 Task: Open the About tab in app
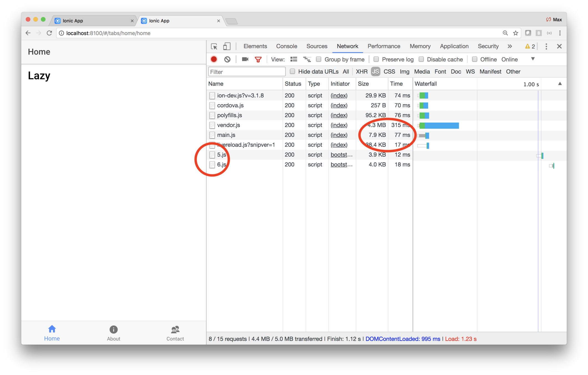[x=113, y=333]
